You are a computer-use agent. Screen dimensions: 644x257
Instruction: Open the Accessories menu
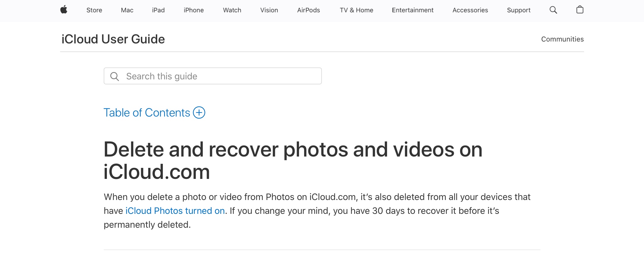pyautogui.click(x=470, y=10)
